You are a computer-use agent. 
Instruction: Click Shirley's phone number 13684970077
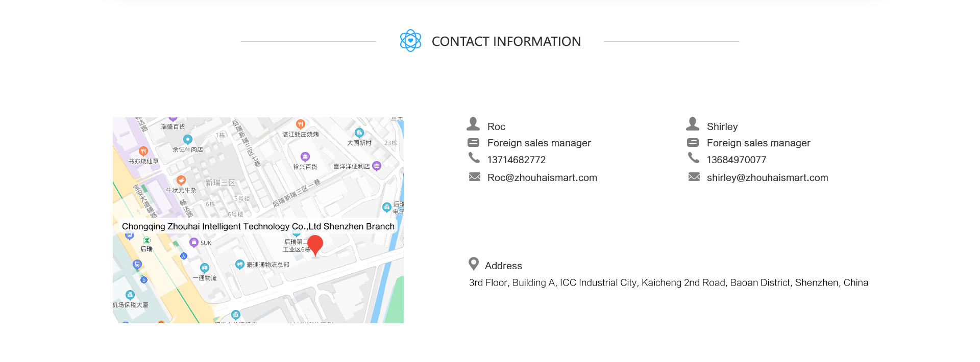click(x=736, y=160)
